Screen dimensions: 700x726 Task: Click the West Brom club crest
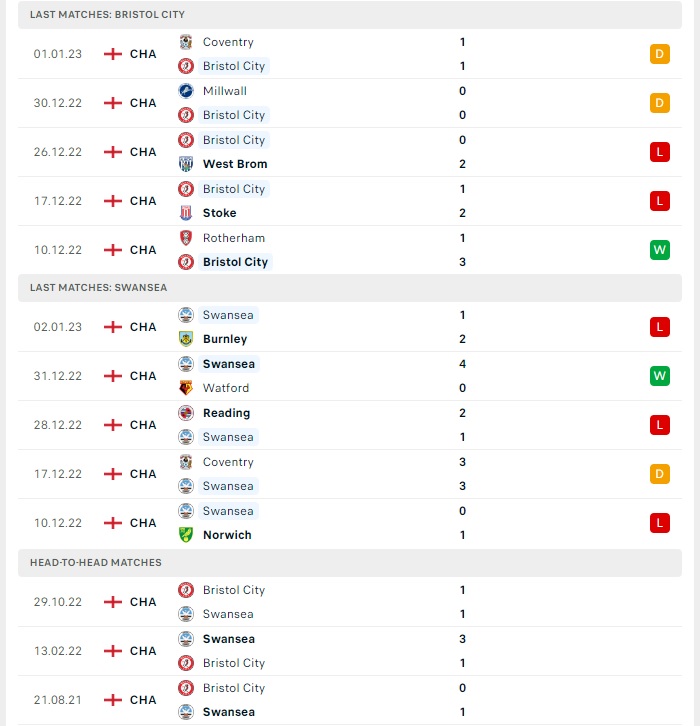tap(186, 164)
